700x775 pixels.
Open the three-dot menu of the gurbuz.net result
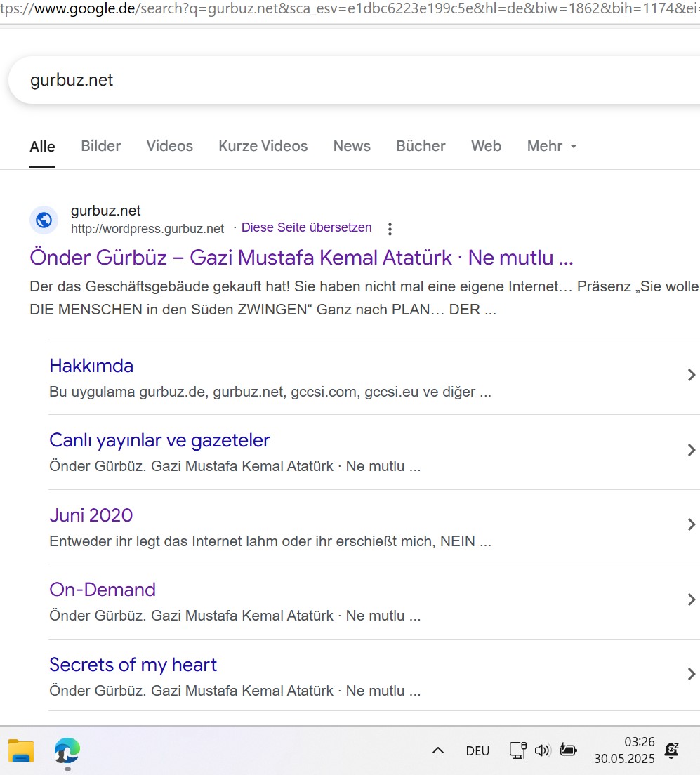click(x=390, y=229)
